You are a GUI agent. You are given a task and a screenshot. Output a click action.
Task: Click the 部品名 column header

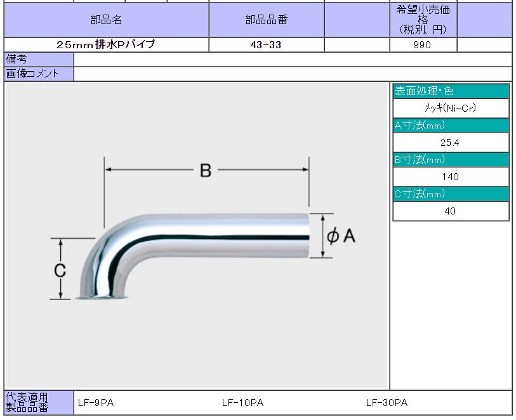106,20
